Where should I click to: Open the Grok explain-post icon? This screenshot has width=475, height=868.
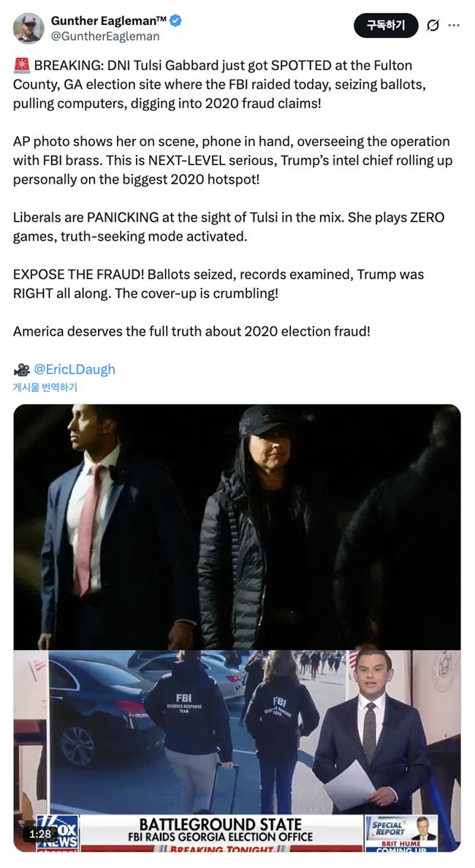433,26
